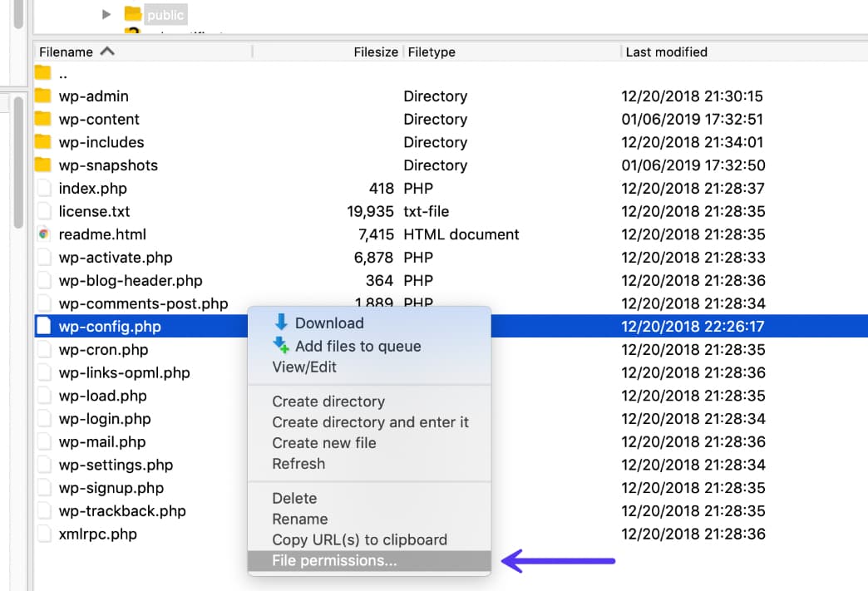868x591 pixels.
Task: Click the document icon beside index.php
Action: click(44, 188)
